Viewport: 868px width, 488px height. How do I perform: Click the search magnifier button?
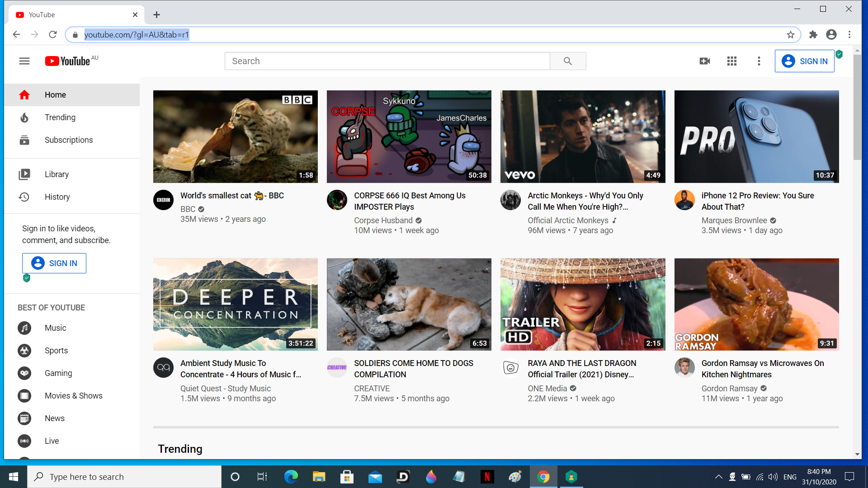568,61
